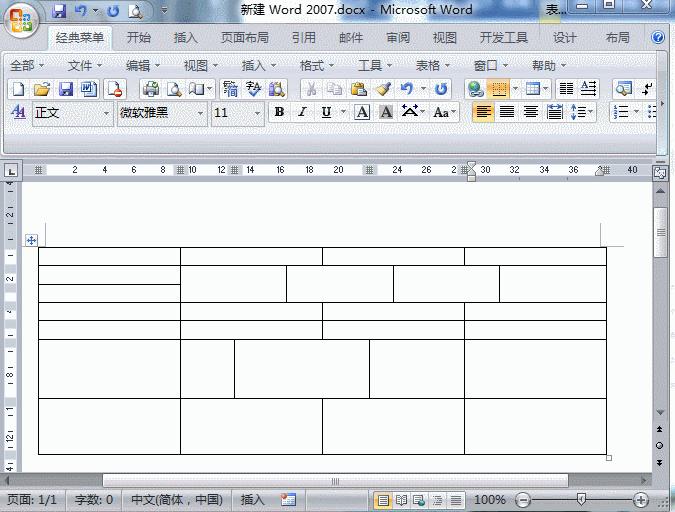Screen dimensions: 675x512
Task: Click the print preview magnifier icon
Action: click(174, 89)
